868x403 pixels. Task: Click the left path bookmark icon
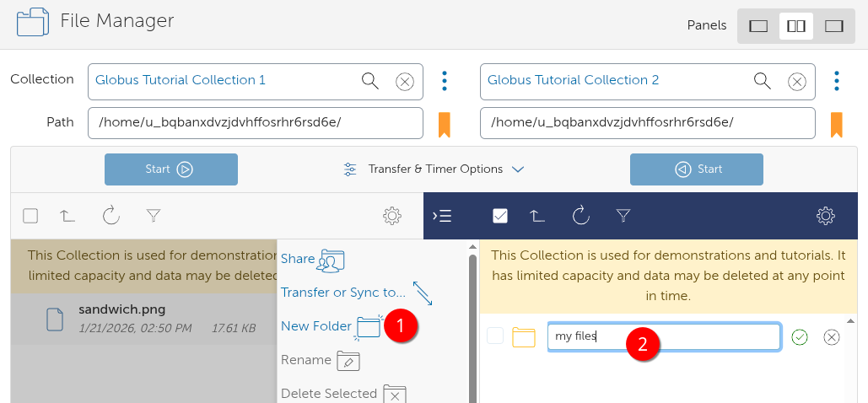click(x=444, y=124)
